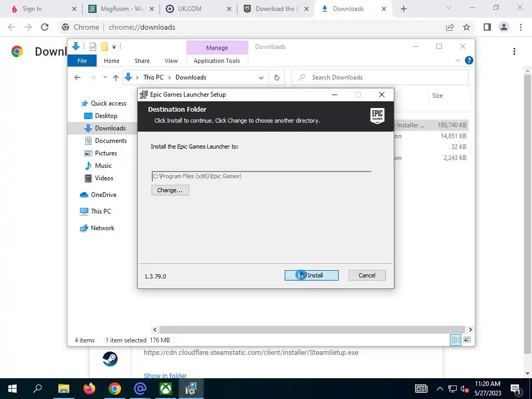Expand the Explorer ribbon chevron
Screen dimensions: 532x399
(458, 60)
